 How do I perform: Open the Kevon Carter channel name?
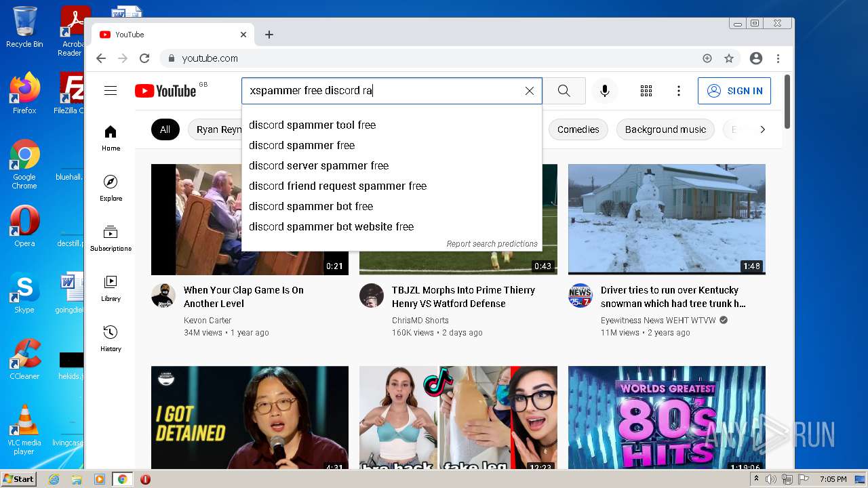[x=208, y=321]
